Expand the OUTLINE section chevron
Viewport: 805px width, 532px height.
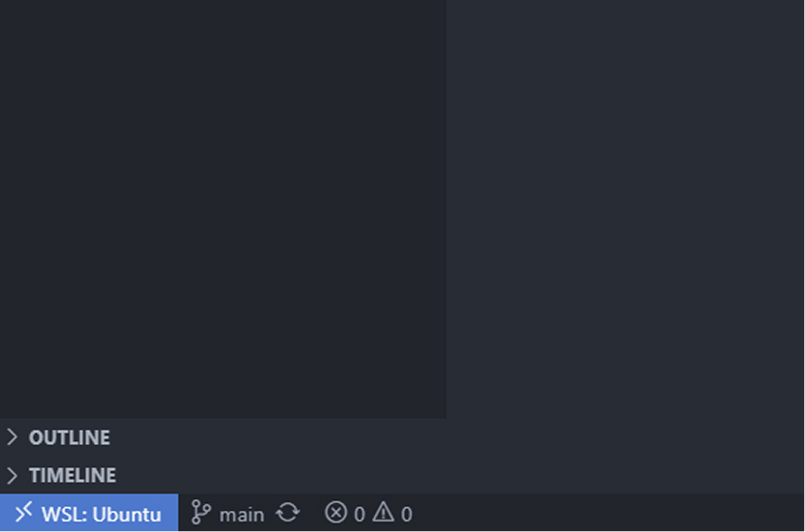pyautogui.click(x=13, y=437)
